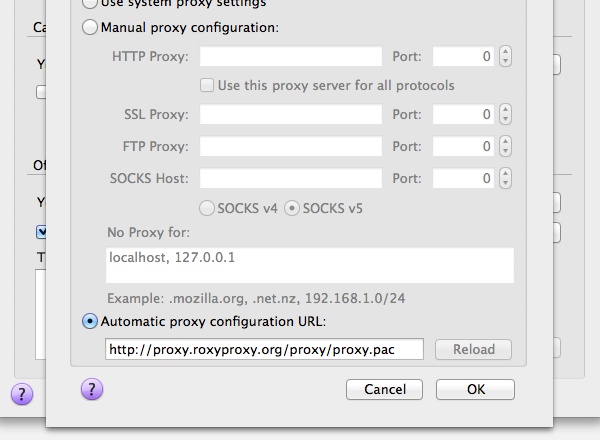600x440 pixels.
Task: Adjust the SSL Proxy port stepper
Action: (x=505, y=114)
